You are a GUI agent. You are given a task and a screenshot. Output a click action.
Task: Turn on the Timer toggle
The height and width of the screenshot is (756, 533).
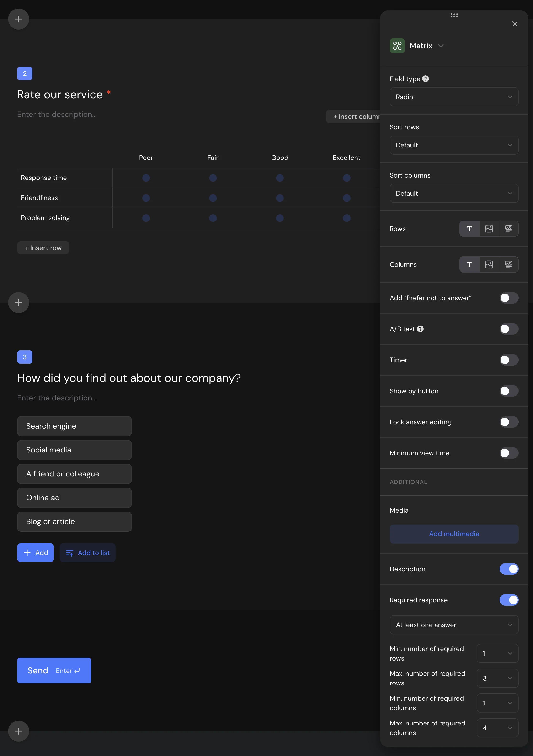(x=509, y=360)
